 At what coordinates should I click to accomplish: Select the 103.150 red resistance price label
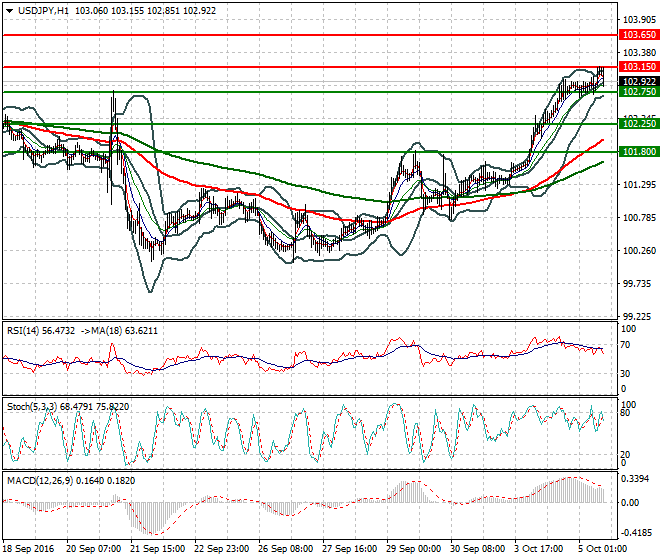639,67
